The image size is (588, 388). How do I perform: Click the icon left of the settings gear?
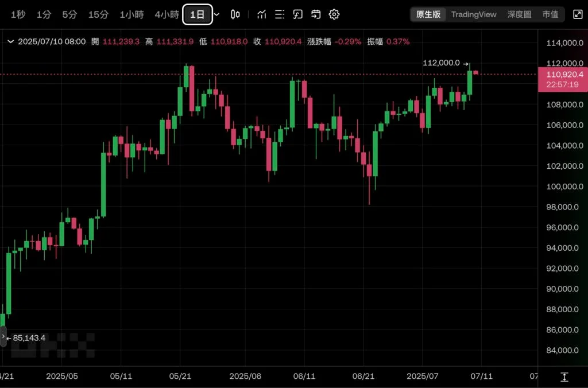316,14
